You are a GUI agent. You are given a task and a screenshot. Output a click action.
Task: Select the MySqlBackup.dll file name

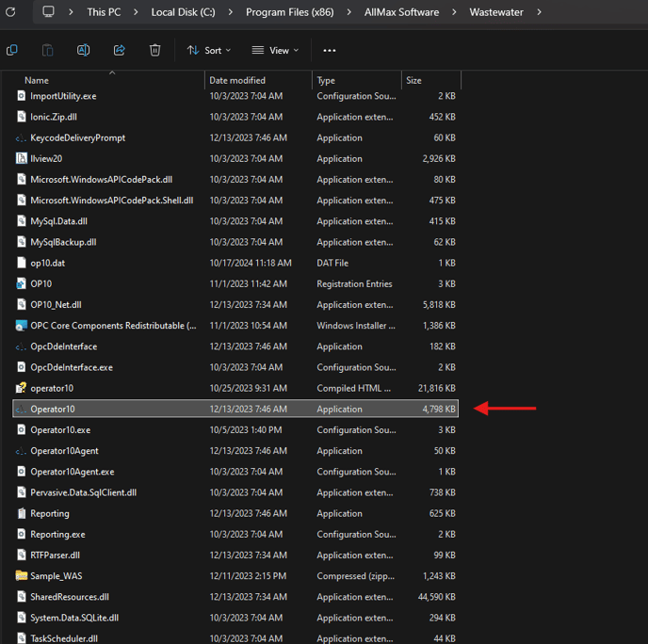[x=63, y=242]
